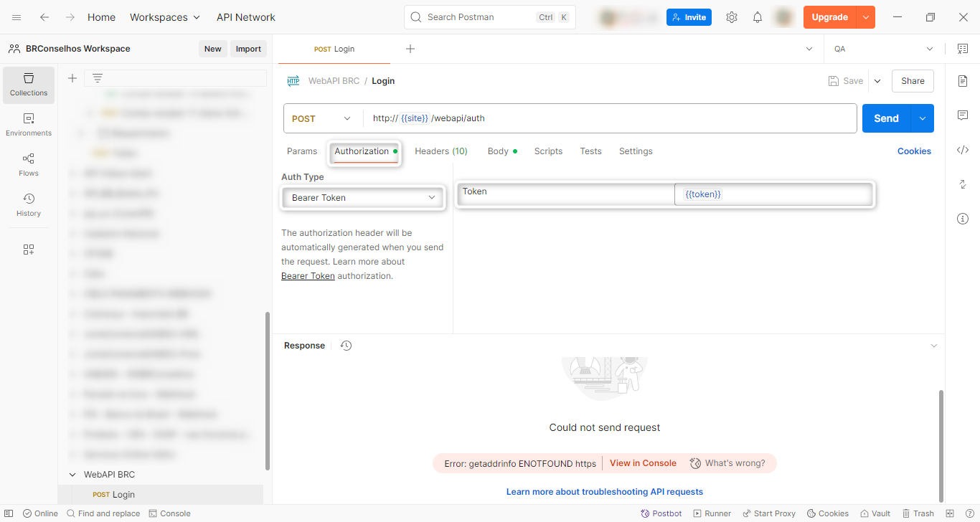Open response history clock icon
The height and width of the screenshot is (522, 980).
coord(347,346)
